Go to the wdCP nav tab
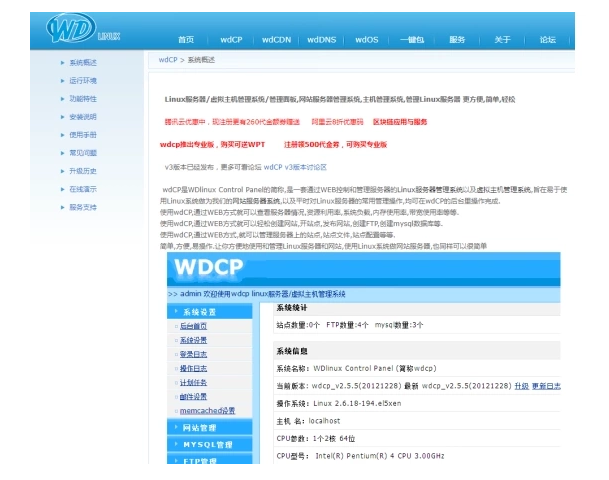The height and width of the screenshot is (480, 609). 231,40
